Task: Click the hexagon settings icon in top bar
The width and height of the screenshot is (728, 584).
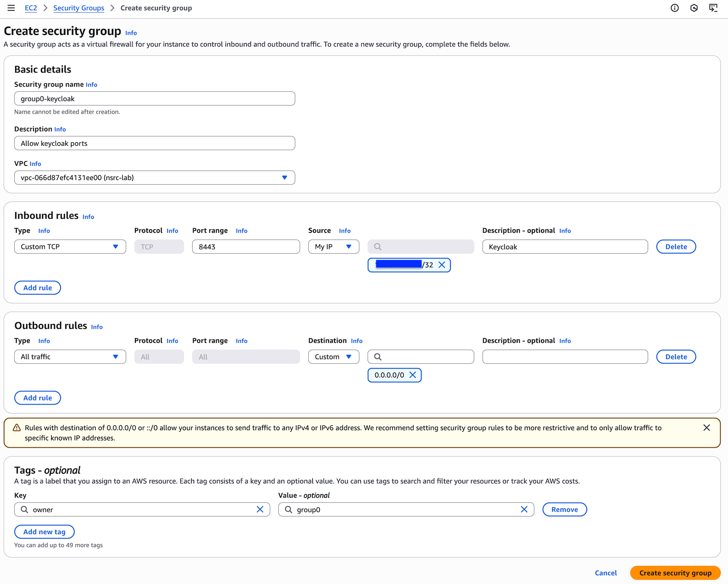Action: tap(694, 8)
